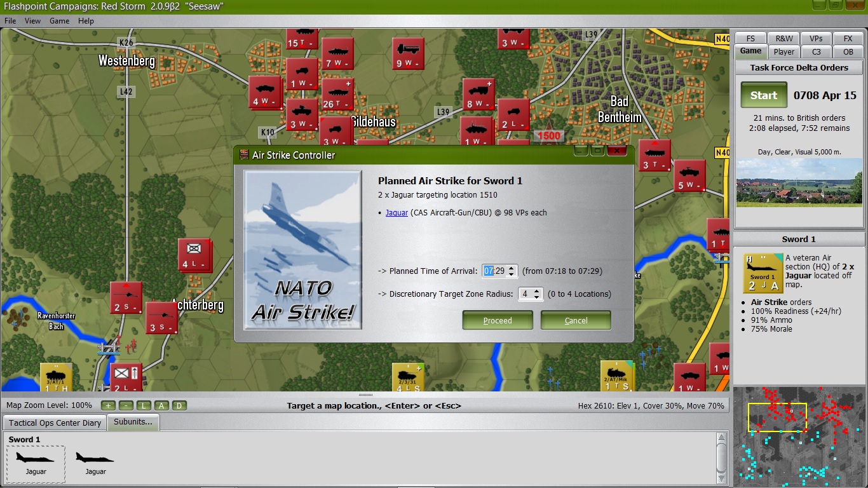Select the first Jaguar subunit silhouette
868x488 pixels.
tap(36, 464)
